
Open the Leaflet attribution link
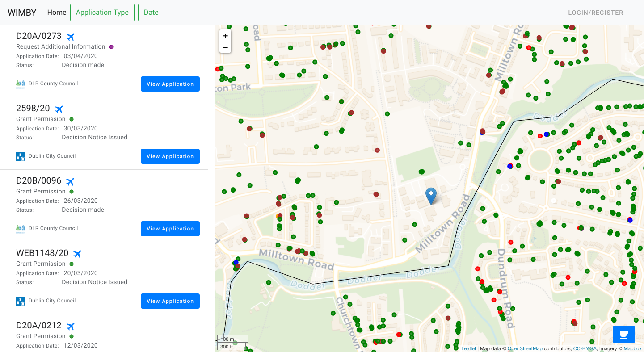(x=468, y=348)
